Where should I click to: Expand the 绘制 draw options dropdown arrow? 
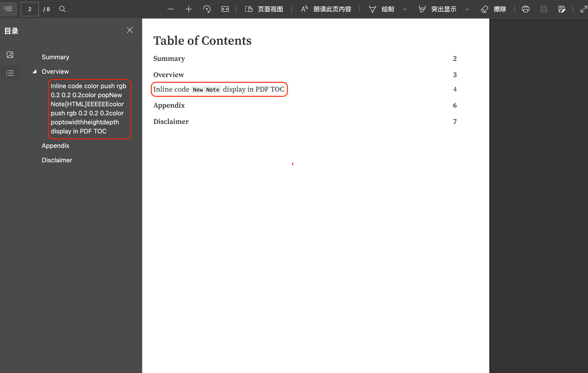[405, 9]
